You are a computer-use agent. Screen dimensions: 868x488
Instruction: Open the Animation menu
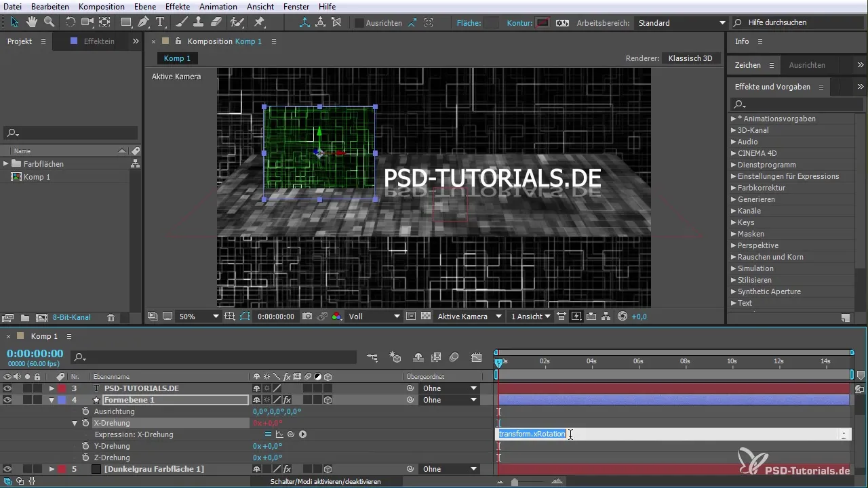click(218, 6)
